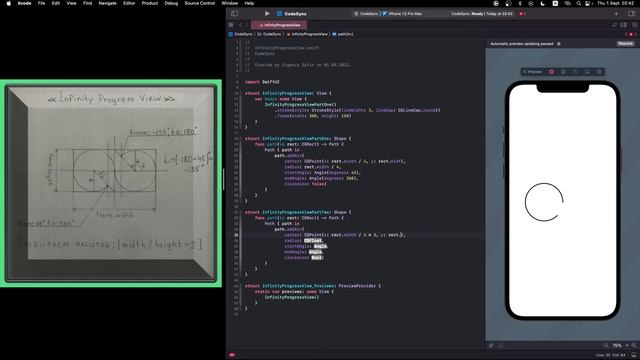Image resolution: width=640 pixels, height=360 pixels.
Task: Click the error marker at line 35 gutter
Action: pyautogui.click(x=236, y=235)
